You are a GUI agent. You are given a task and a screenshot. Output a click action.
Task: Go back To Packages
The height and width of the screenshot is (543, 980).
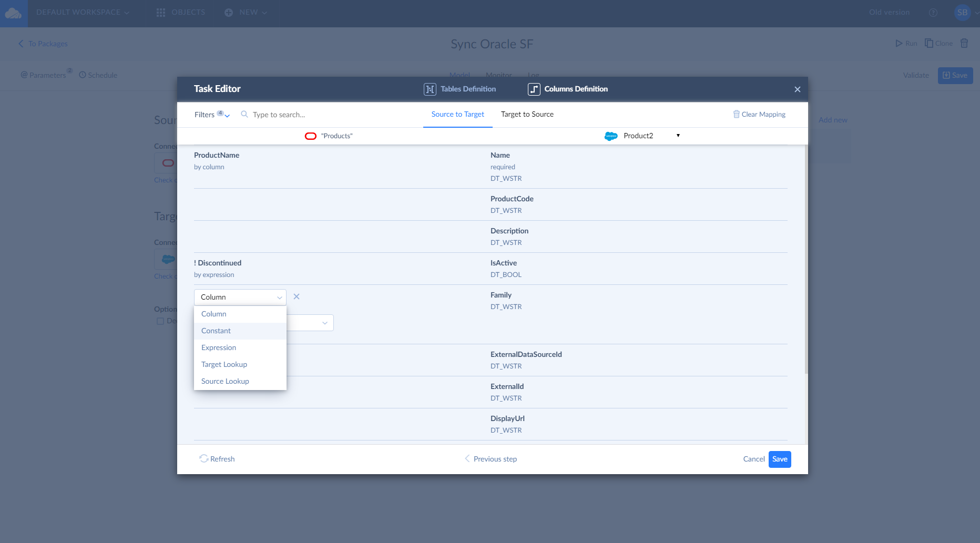pos(43,44)
